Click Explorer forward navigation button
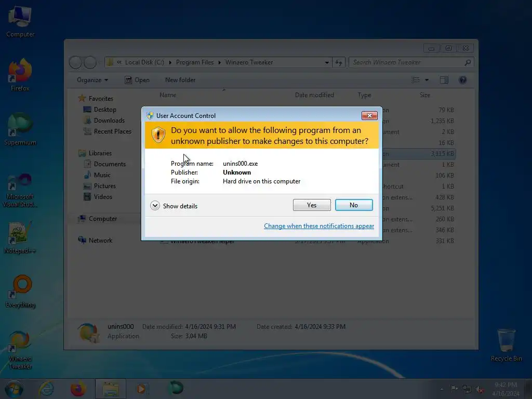Viewport: 532px width, 399px height. pyautogui.click(x=90, y=62)
